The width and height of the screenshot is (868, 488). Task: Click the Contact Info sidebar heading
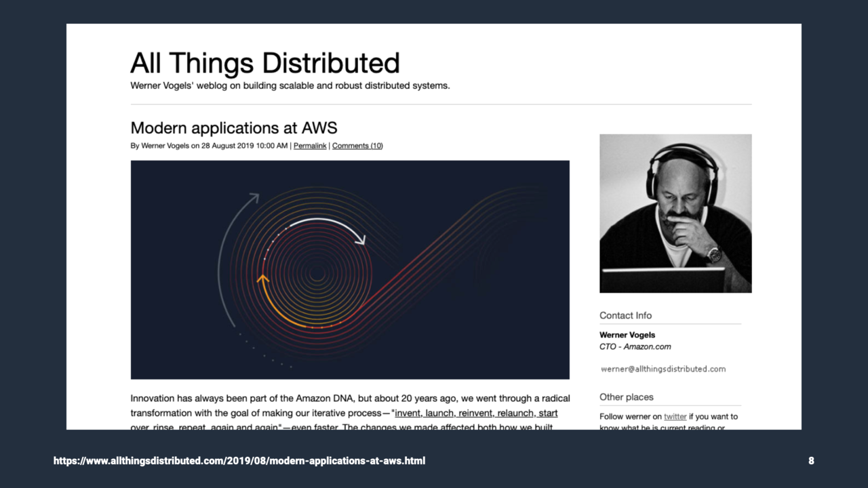[x=626, y=315]
